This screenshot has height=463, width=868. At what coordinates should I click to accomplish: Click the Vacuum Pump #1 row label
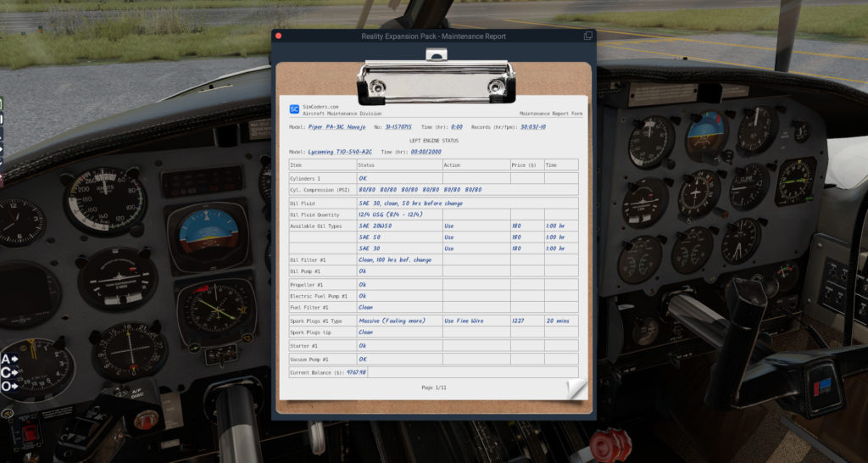(x=309, y=360)
